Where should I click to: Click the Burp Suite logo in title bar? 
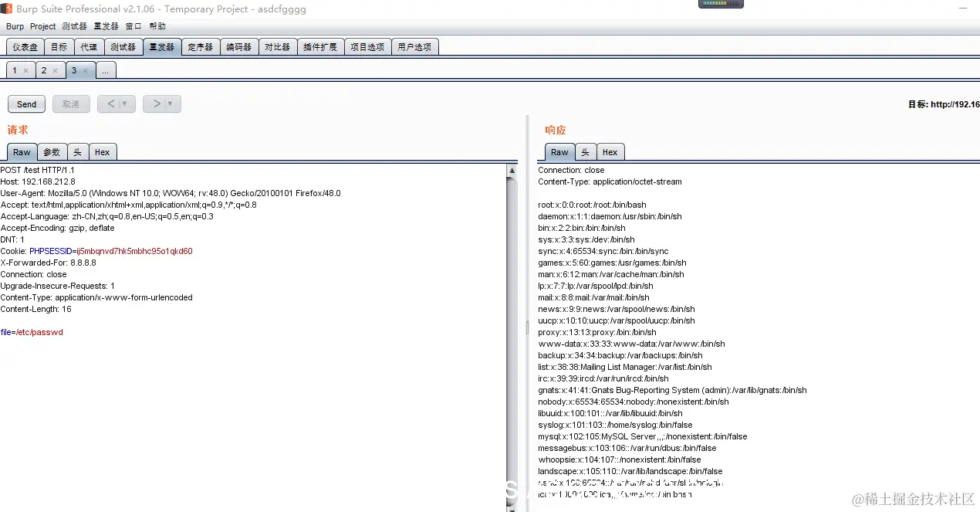(x=7, y=8)
